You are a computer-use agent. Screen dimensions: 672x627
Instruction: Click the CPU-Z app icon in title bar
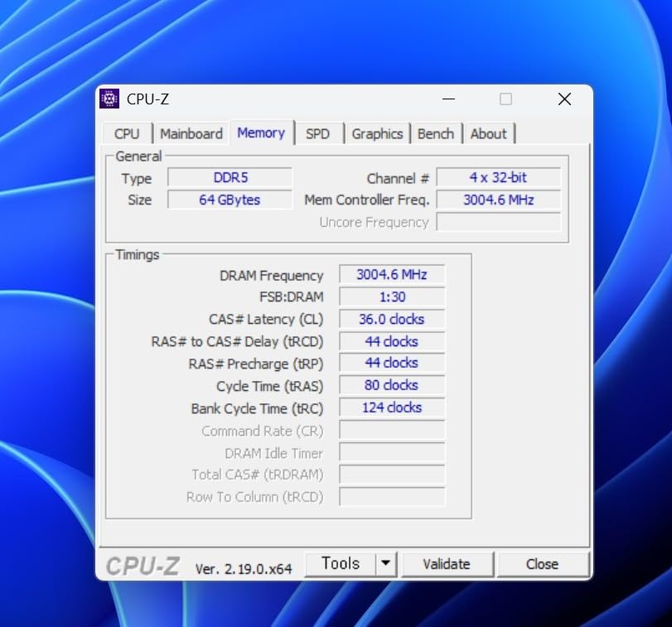(x=109, y=99)
